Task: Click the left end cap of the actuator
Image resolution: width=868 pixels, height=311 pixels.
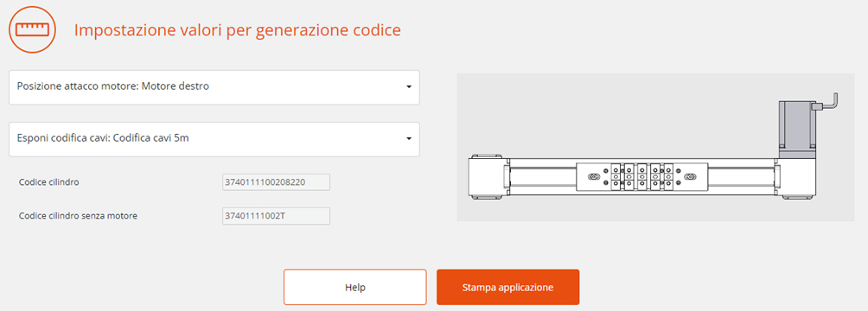Action: 487,176
